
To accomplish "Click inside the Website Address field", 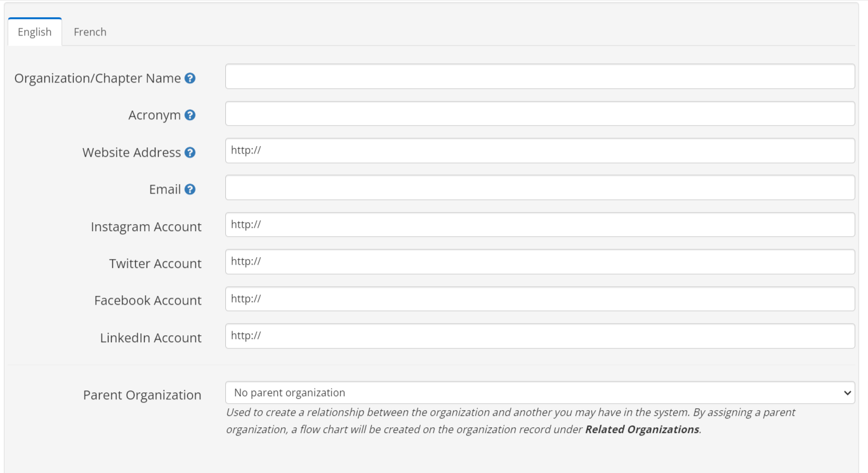I will [x=539, y=150].
